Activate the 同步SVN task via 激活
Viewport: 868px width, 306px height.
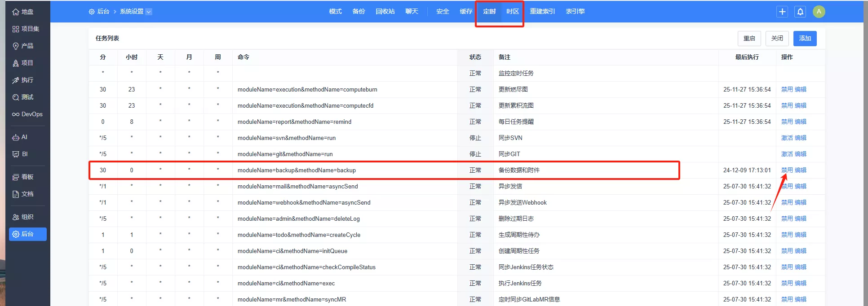tap(787, 138)
